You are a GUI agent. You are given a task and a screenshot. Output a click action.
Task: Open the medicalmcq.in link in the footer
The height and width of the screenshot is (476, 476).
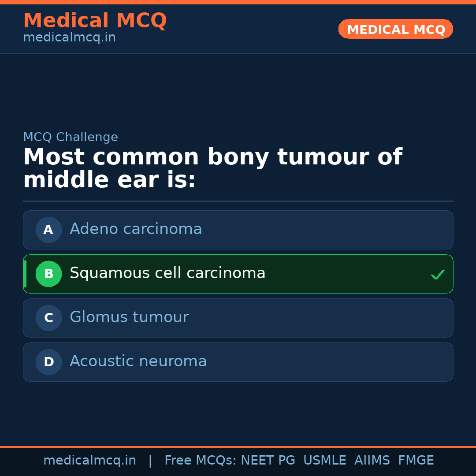[89, 461]
